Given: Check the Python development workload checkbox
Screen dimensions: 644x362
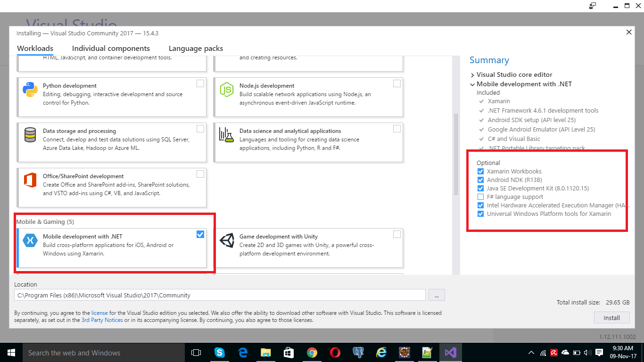Looking at the screenshot, I should [200, 83].
